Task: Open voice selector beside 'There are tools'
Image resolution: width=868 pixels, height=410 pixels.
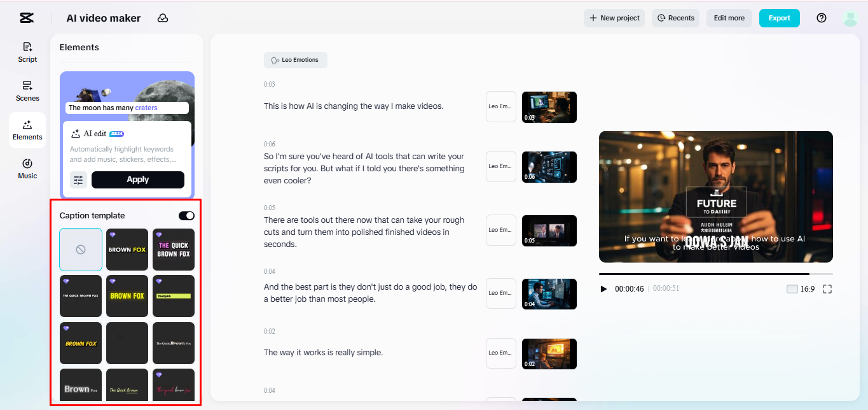Action: coord(501,230)
